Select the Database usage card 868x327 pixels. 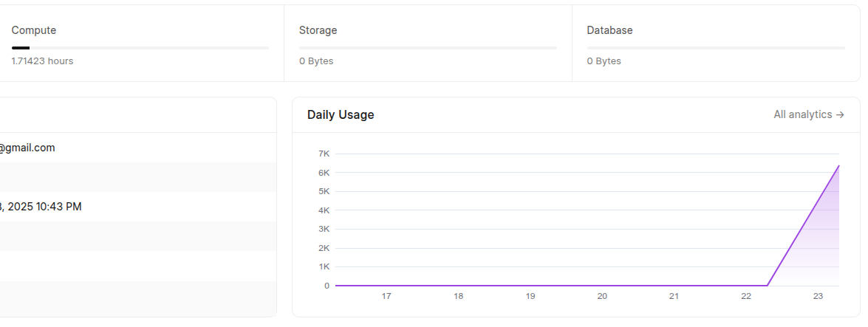pos(716,44)
